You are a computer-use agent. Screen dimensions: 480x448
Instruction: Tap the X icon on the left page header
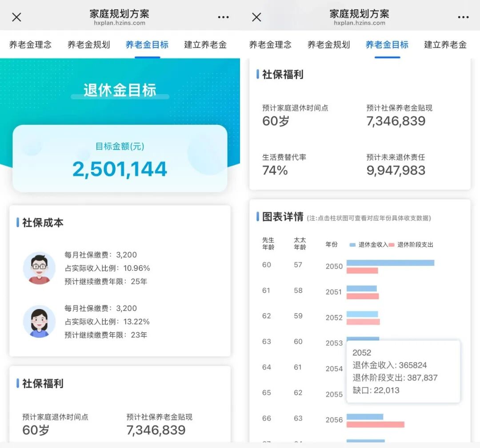[x=16, y=17]
